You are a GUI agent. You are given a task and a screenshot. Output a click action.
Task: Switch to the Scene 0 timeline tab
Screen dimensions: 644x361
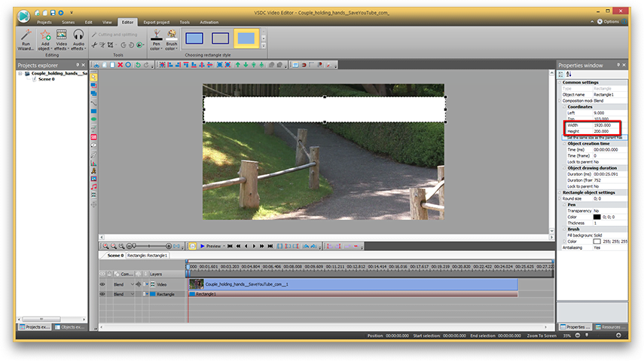[x=115, y=255]
